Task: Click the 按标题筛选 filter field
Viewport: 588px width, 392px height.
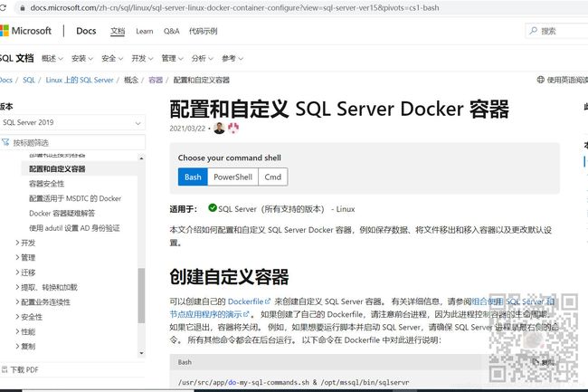Action: click(x=72, y=142)
